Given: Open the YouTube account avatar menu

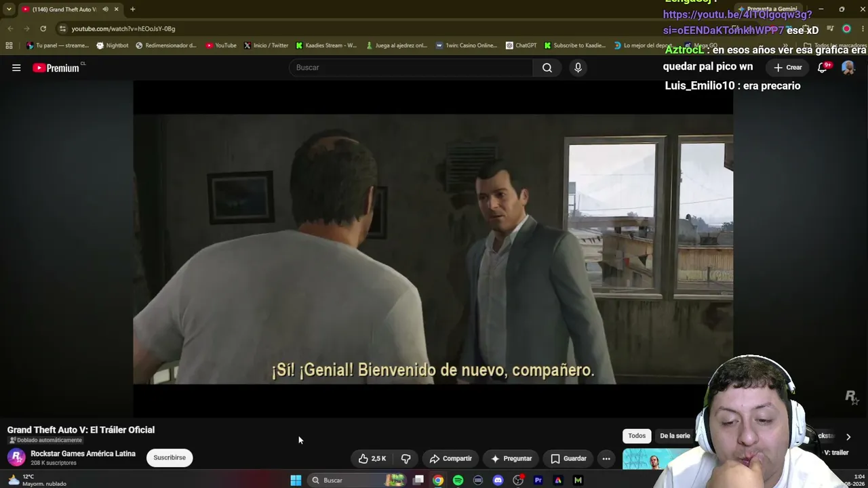Looking at the screenshot, I should pyautogui.click(x=848, y=67).
